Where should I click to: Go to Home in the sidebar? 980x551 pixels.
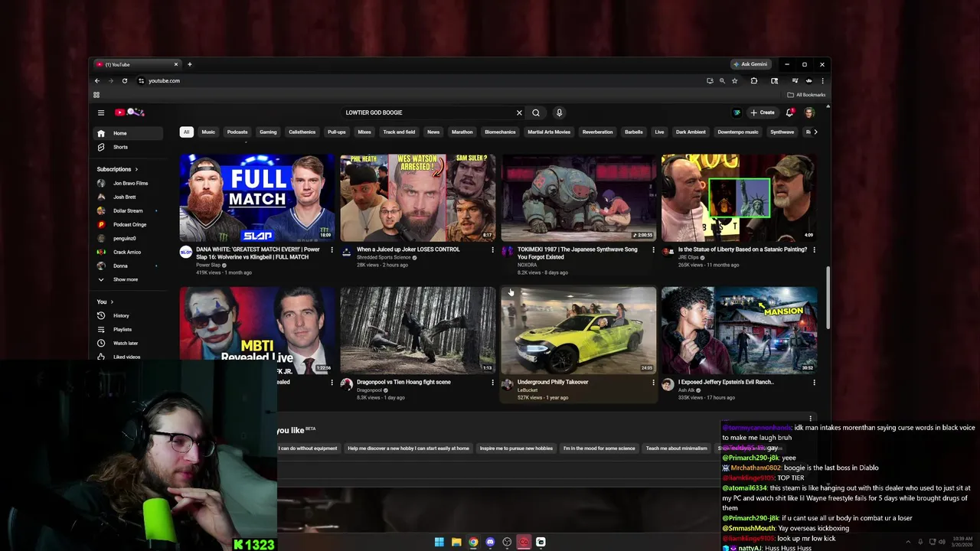(x=129, y=133)
